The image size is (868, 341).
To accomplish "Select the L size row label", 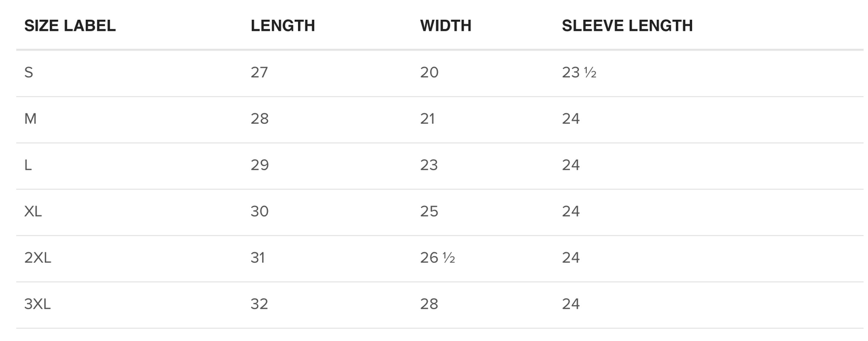I will click(x=28, y=165).
